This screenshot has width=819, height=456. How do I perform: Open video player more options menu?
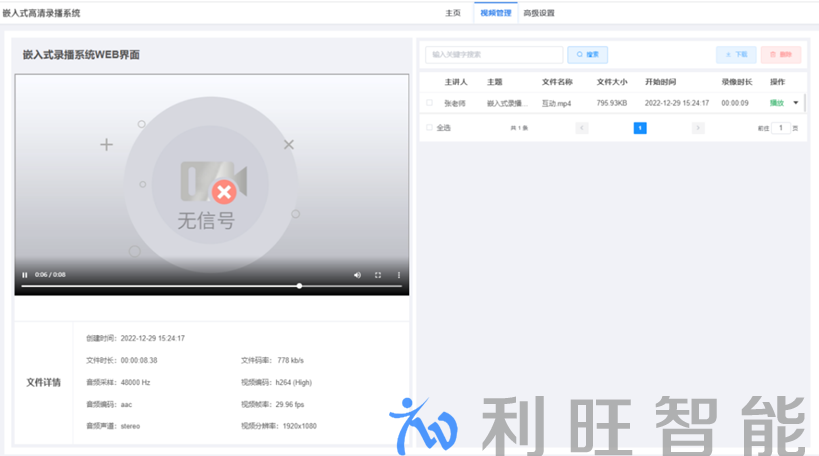(399, 274)
